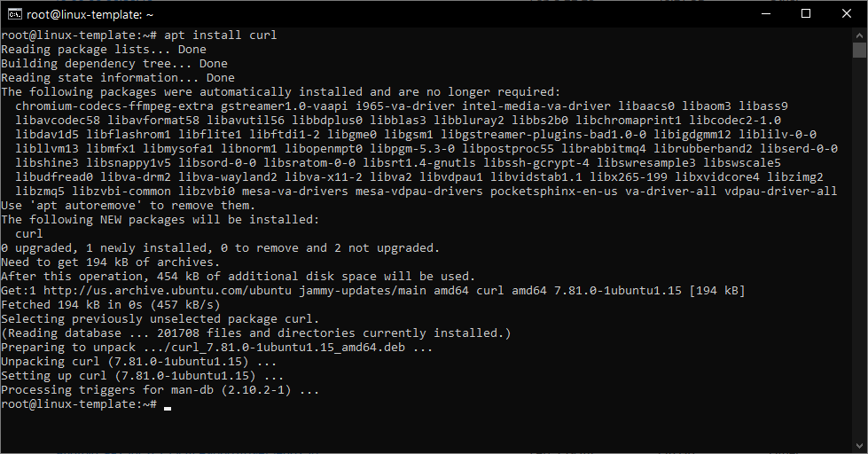Click the 'Need to get 194 kB' line

(x=110, y=262)
